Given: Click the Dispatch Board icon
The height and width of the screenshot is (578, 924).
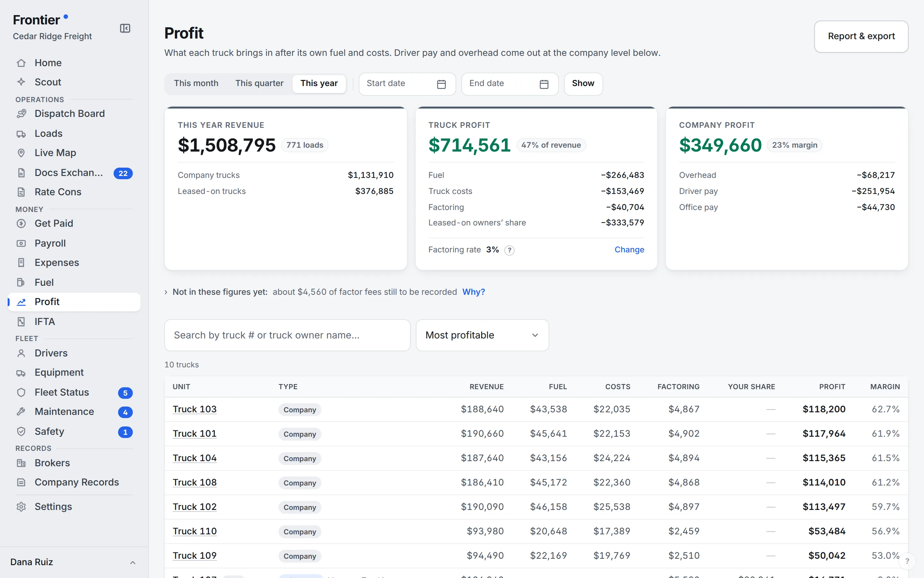Looking at the screenshot, I should pyautogui.click(x=21, y=114).
